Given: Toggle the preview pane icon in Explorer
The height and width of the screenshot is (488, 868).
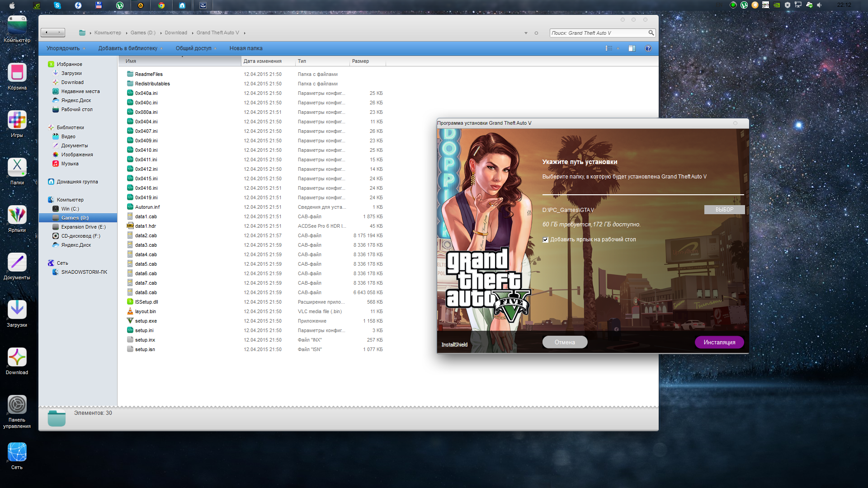Looking at the screenshot, I should pos(632,48).
